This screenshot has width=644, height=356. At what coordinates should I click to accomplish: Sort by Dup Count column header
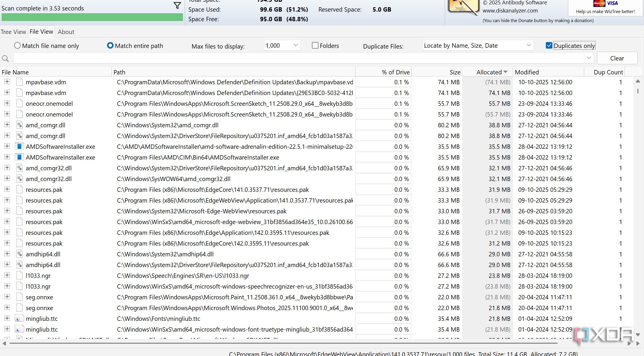coord(604,72)
